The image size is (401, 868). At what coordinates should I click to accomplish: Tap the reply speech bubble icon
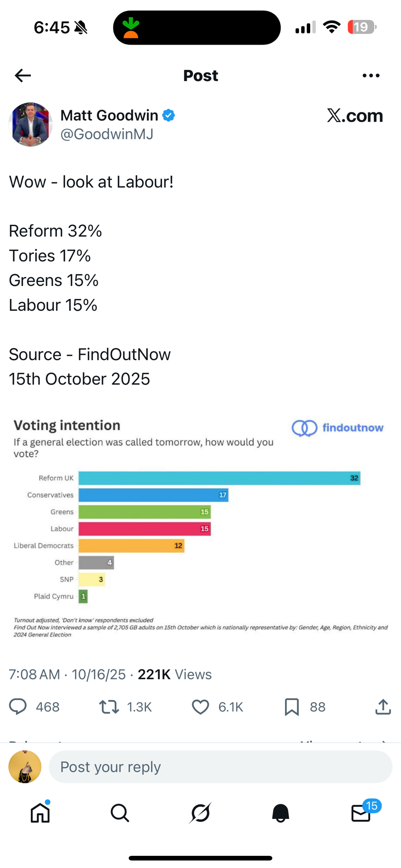pos(18,707)
